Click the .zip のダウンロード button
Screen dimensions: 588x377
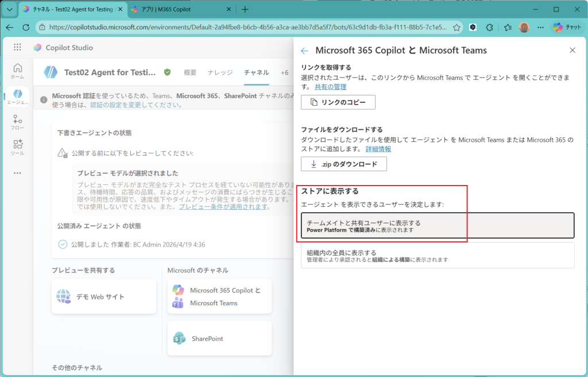pos(343,164)
